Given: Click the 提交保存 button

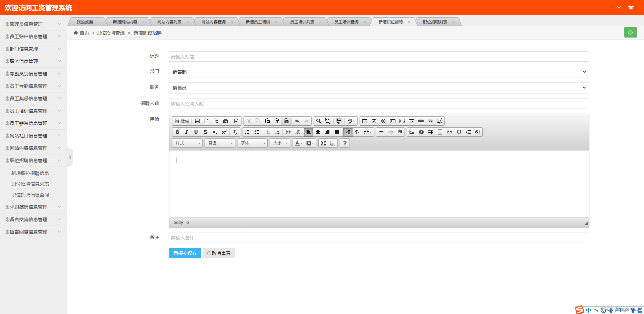Looking at the screenshot, I should pos(185,253).
